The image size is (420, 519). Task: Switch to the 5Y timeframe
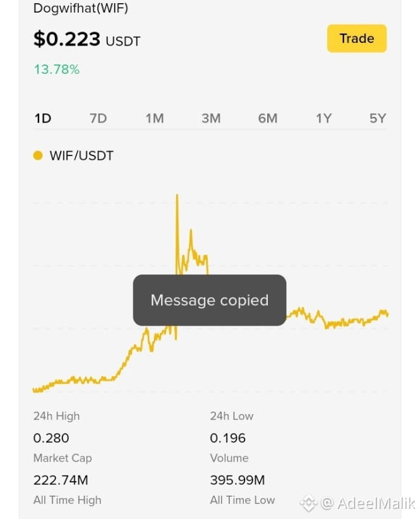(378, 118)
